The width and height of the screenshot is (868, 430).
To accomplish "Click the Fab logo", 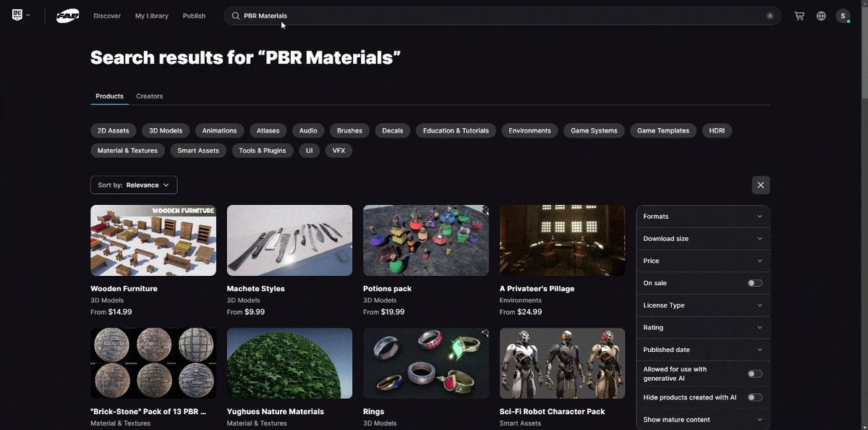I will click(68, 15).
